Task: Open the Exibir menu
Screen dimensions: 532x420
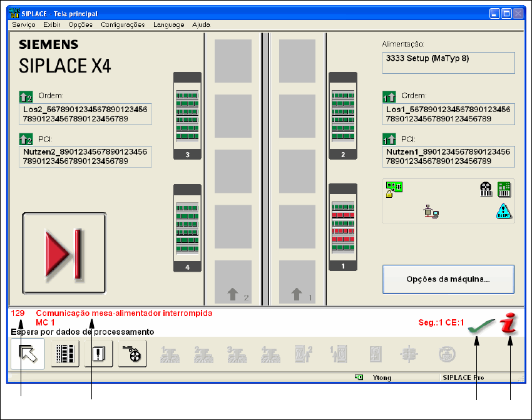Action: pyautogui.click(x=51, y=25)
